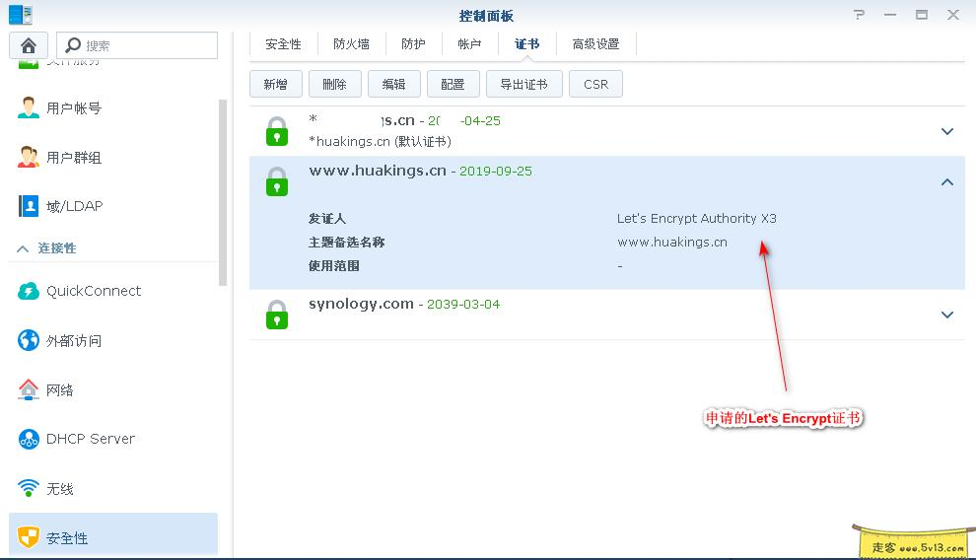Open the 高级设置 tab
This screenshot has height=560, width=976.
[x=595, y=44]
